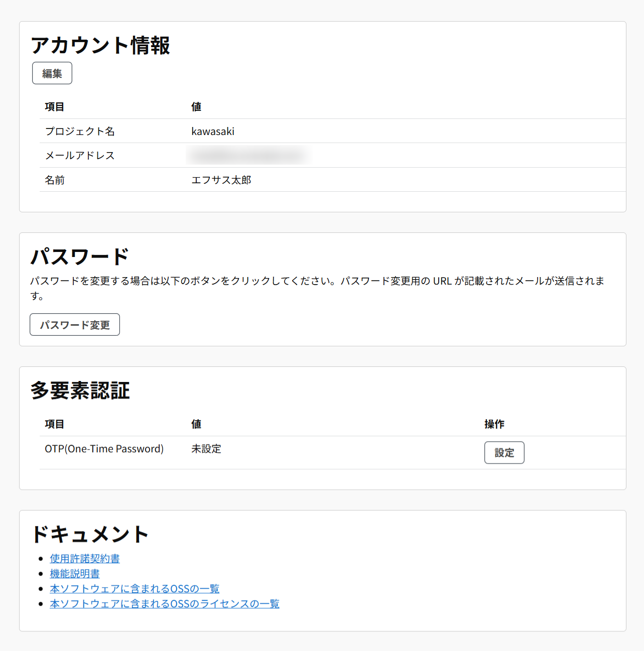644x651 pixels.
Task: Open the 使用許諾契約書 link
Action: click(x=84, y=558)
